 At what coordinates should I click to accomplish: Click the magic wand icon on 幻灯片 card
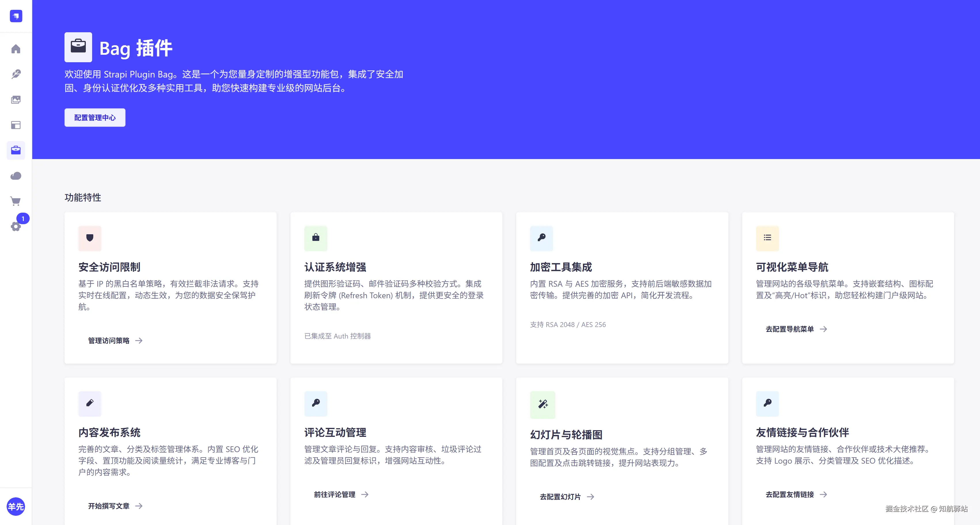click(x=542, y=404)
